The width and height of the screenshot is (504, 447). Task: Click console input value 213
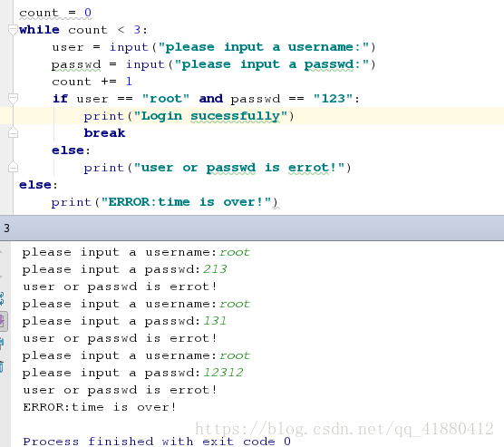pyautogui.click(x=215, y=269)
